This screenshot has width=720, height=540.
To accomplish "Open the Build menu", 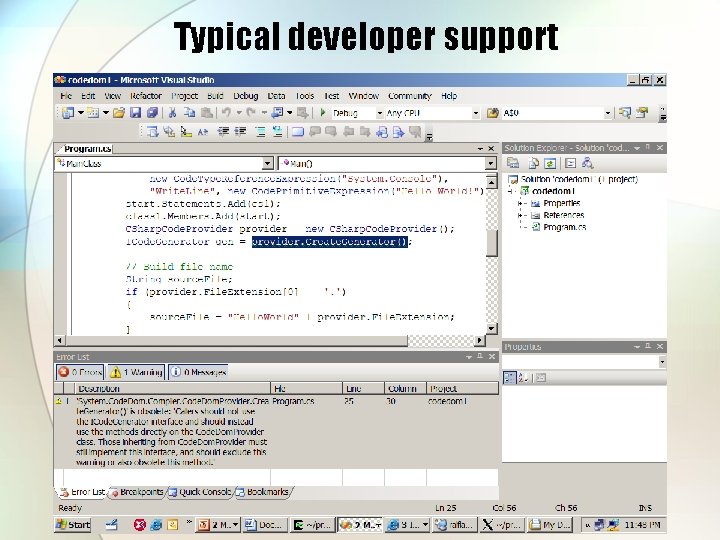I will tap(215, 96).
